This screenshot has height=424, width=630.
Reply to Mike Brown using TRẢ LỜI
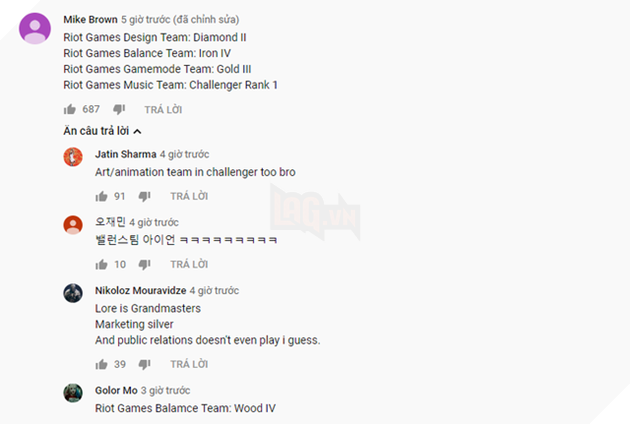(x=163, y=109)
